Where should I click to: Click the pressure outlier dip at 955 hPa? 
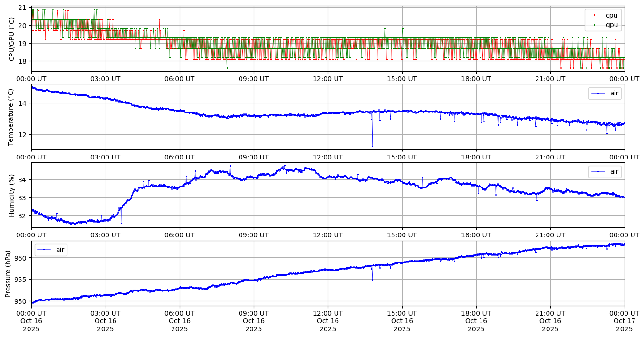coord(372,280)
